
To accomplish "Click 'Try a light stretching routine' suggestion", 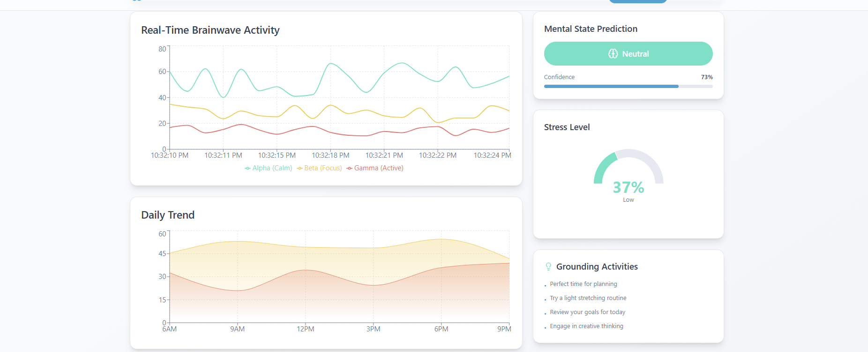I will 588,298.
